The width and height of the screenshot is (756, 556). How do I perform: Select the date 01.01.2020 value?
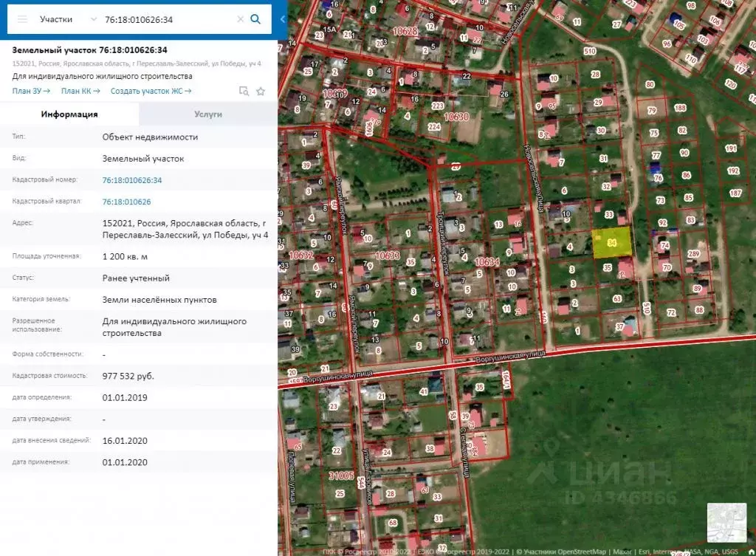coord(125,462)
